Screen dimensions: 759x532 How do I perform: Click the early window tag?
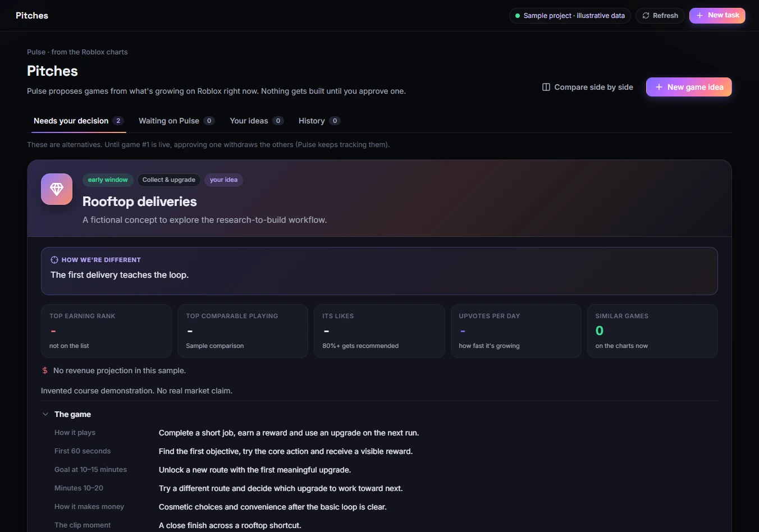pos(108,180)
